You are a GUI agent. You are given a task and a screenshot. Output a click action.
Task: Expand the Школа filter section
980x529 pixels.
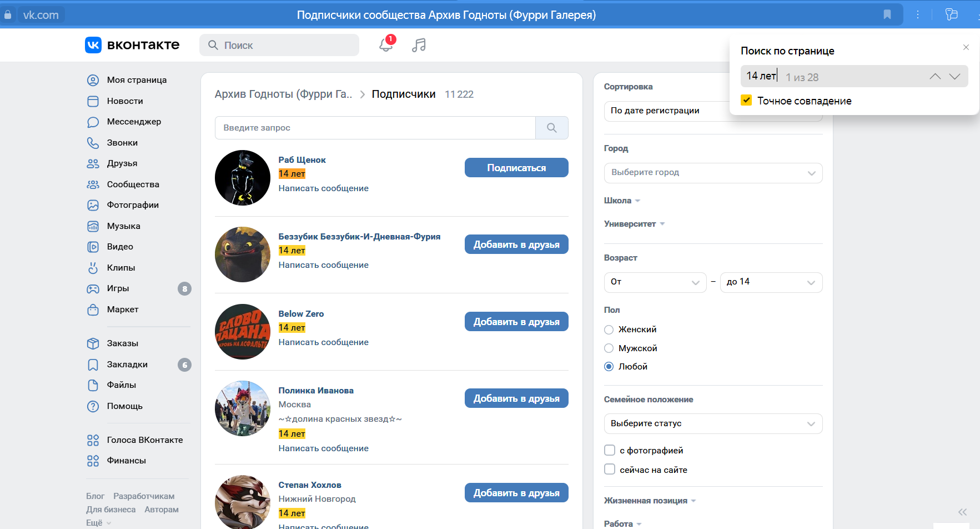(x=622, y=201)
